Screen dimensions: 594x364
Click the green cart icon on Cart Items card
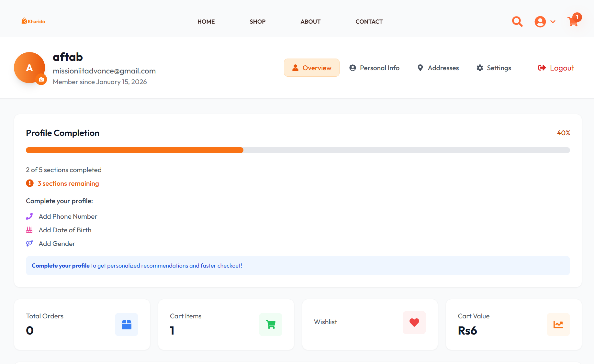pos(271,324)
